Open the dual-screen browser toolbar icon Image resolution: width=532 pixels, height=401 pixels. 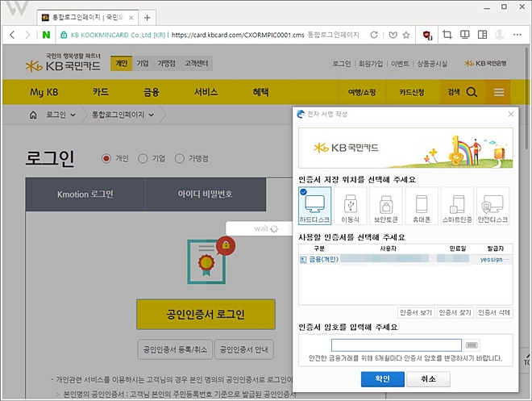click(x=464, y=35)
